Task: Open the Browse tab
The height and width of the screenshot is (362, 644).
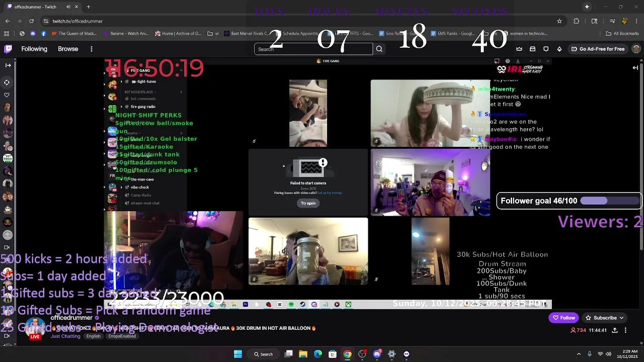Action: 68,49
